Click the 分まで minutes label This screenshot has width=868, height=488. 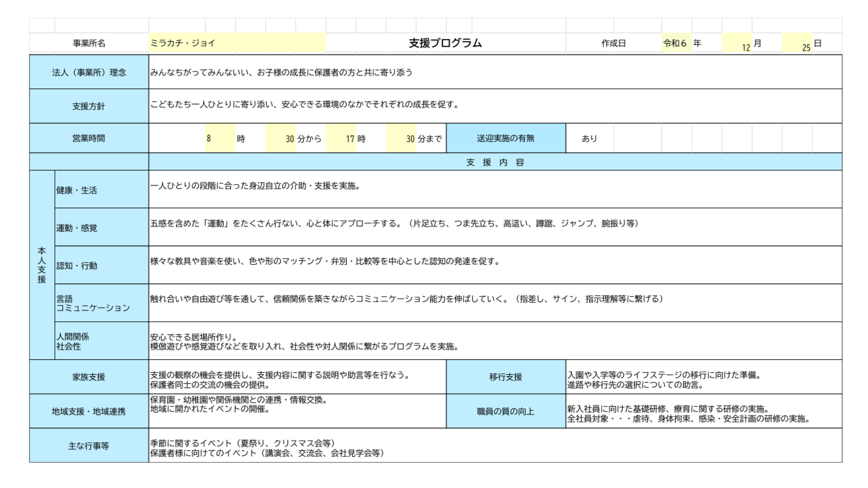(x=429, y=138)
